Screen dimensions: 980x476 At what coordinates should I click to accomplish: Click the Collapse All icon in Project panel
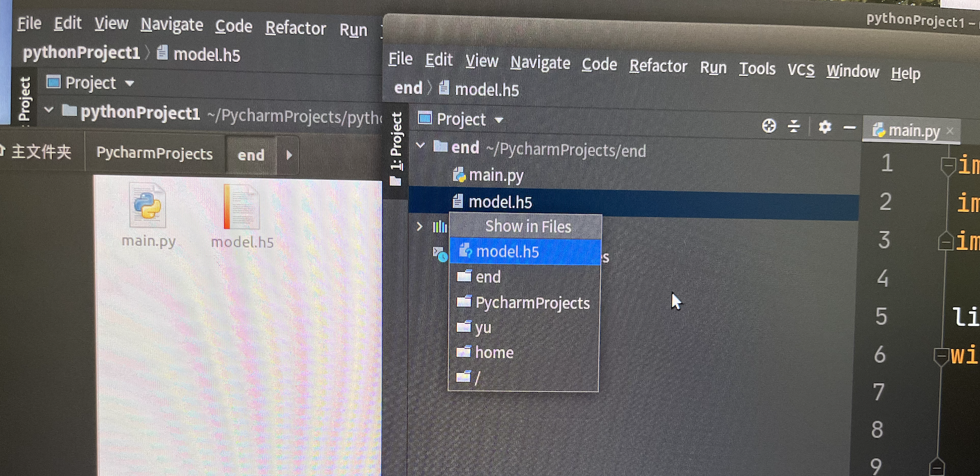click(x=793, y=126)
